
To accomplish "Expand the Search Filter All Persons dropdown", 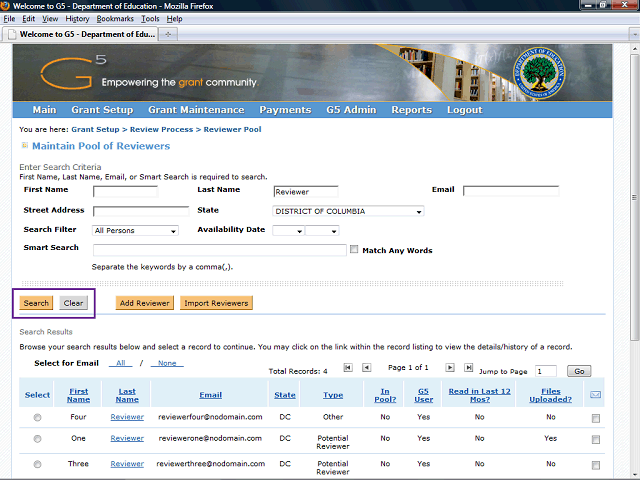I will (x=135, y=231).
